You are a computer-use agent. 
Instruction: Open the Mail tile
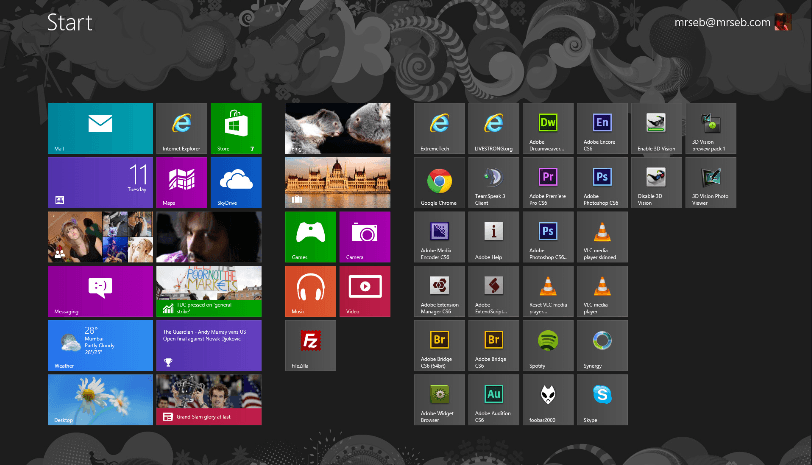100,127
